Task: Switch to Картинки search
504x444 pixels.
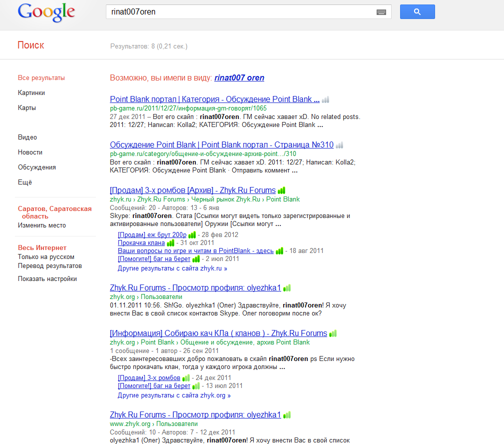Action: click(x=31, y=92)
